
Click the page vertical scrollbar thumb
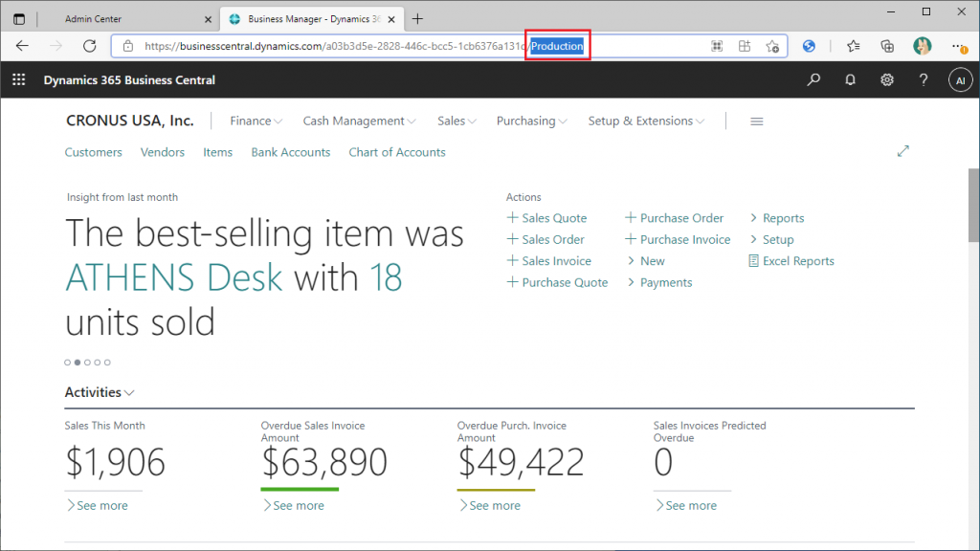[x=973, y=205]
